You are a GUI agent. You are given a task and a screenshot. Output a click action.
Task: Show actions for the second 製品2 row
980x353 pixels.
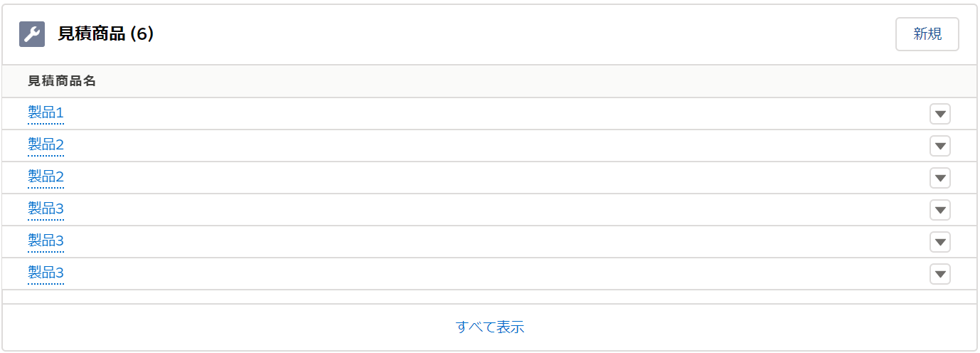click(939, 178)
